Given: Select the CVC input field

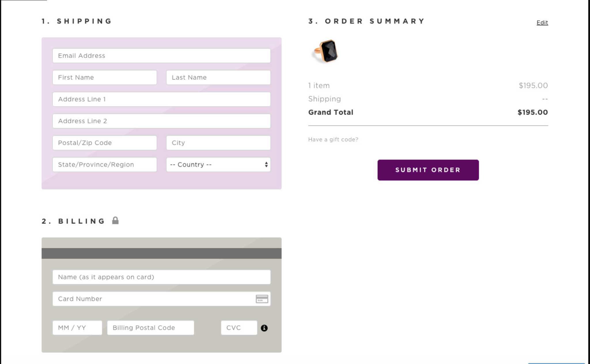Looking at the screenshot, I should [x=239, y=328].
